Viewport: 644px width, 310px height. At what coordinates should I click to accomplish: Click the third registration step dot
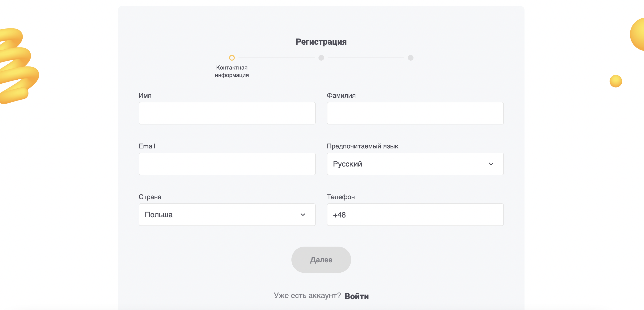point(410,58)
